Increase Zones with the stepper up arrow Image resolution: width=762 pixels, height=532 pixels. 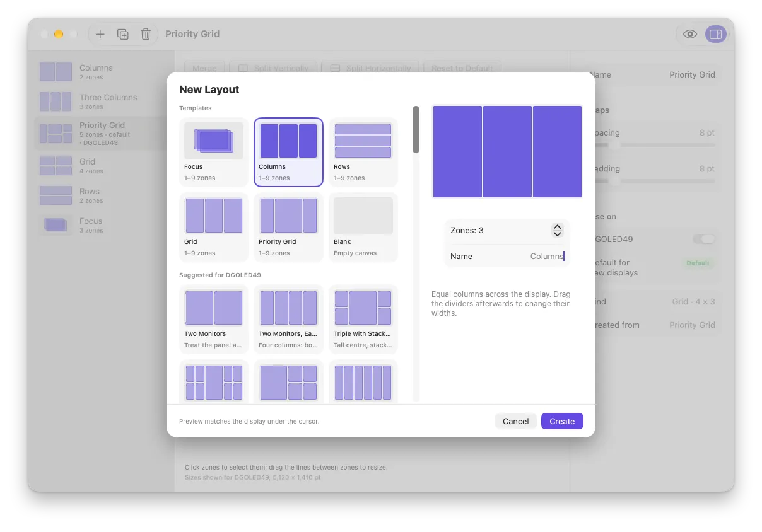click(557, 227)
